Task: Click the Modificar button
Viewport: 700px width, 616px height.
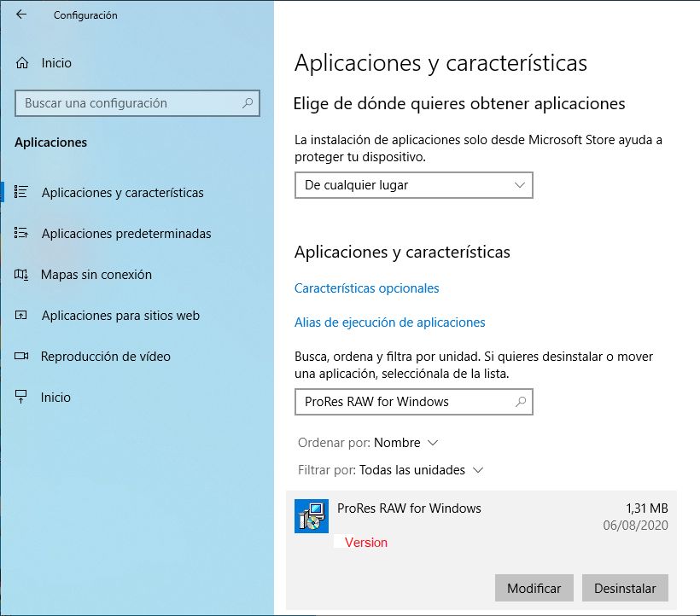Action: [x=534, y=588]
